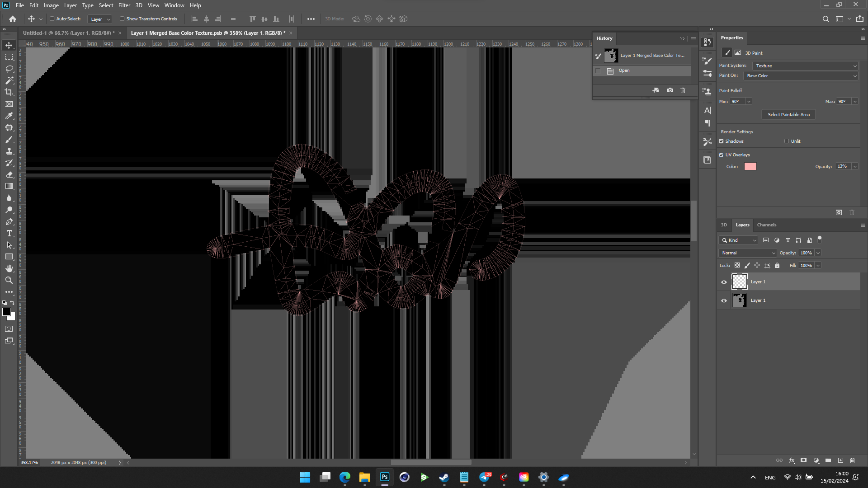Image resolution: width=868 pixels, height=488 pixels.
Task: Select the Crop tool
Action: (9, 92)
